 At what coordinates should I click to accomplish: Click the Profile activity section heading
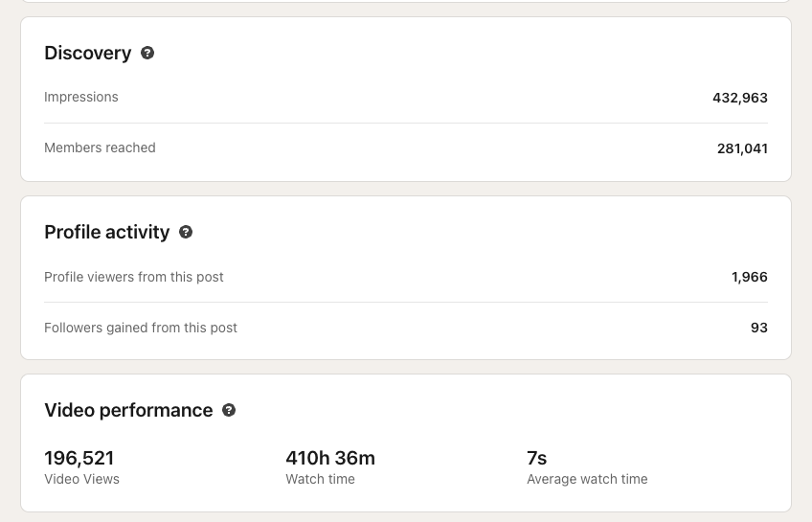point(107,232)
